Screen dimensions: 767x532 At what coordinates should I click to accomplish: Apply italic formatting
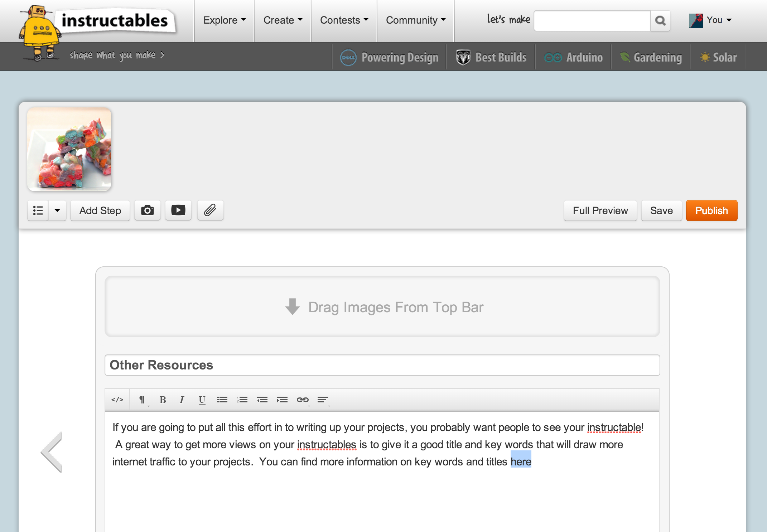(182, 400)
